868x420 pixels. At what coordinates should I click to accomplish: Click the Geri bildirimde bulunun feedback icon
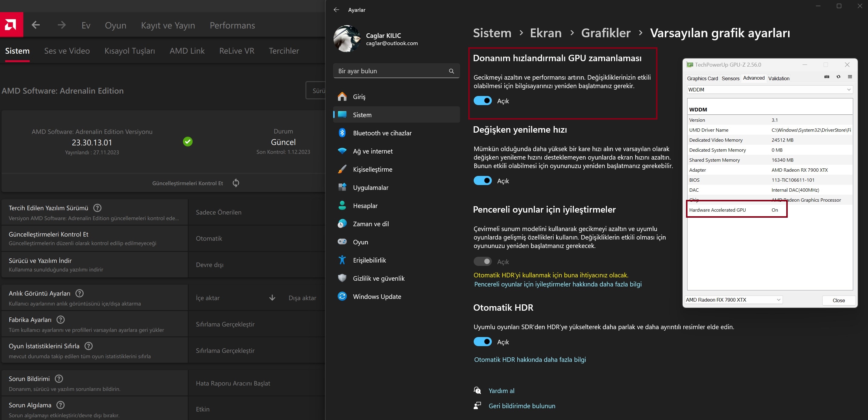pos(477,405)
